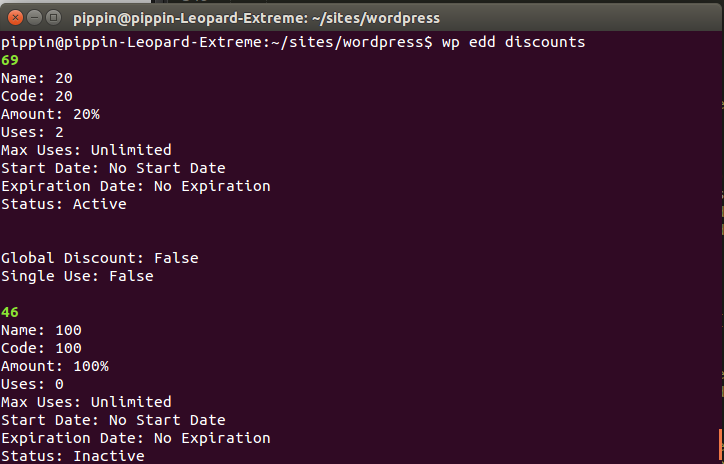Click the 'Amount: 20%' line
This screenshot has height=464, width=724.
coord(50,114)
